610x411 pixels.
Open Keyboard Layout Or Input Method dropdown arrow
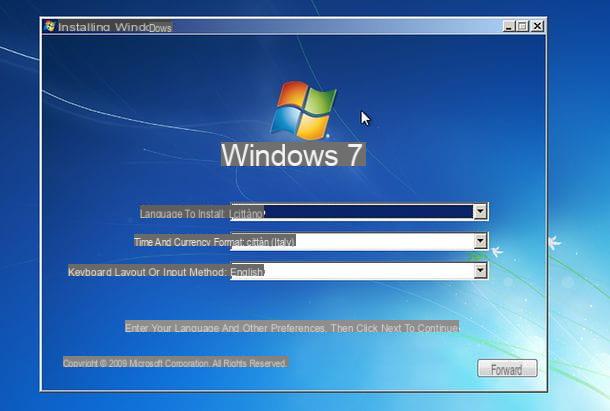click(x=480, y=271)
